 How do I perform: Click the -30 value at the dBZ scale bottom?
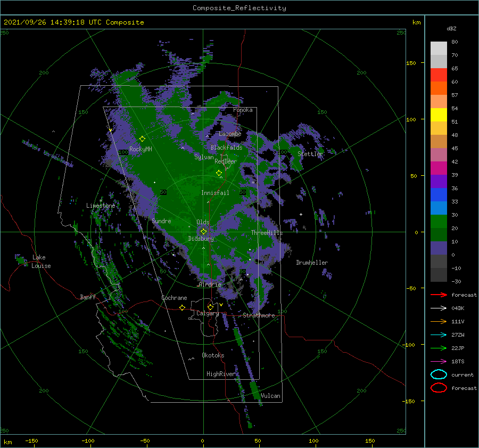(457, 281)
